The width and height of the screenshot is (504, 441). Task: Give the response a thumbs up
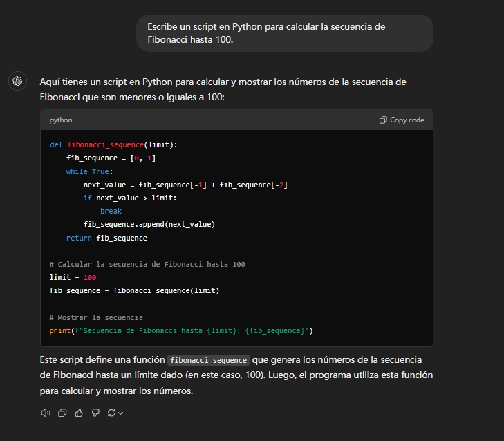[79, 413]
